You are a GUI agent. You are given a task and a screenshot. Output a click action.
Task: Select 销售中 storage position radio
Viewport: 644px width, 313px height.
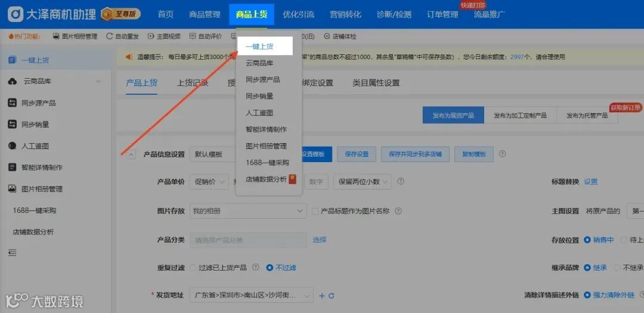pos(587,240)
